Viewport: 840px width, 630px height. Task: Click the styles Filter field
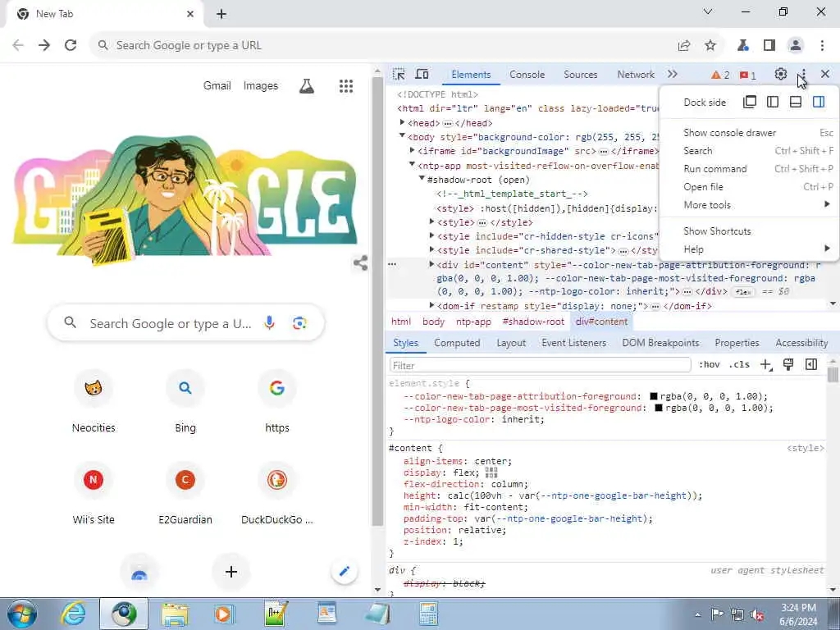pos(540,365)
